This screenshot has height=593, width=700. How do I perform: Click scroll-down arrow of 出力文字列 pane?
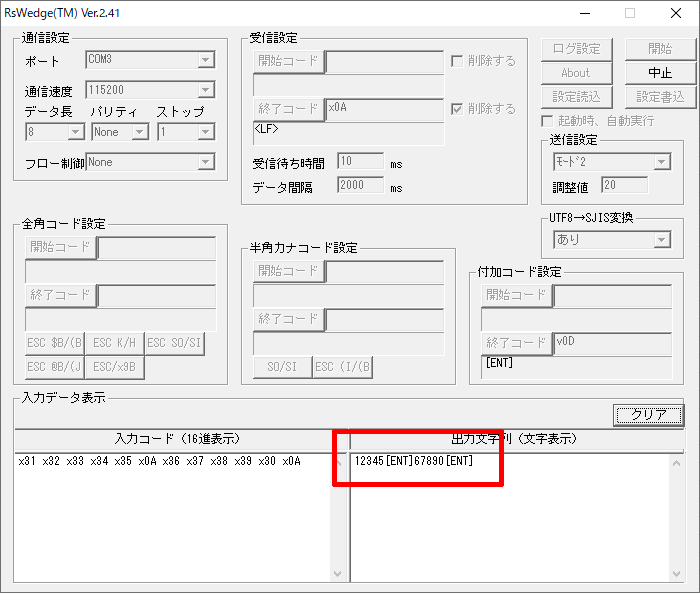tap(676, 574)
